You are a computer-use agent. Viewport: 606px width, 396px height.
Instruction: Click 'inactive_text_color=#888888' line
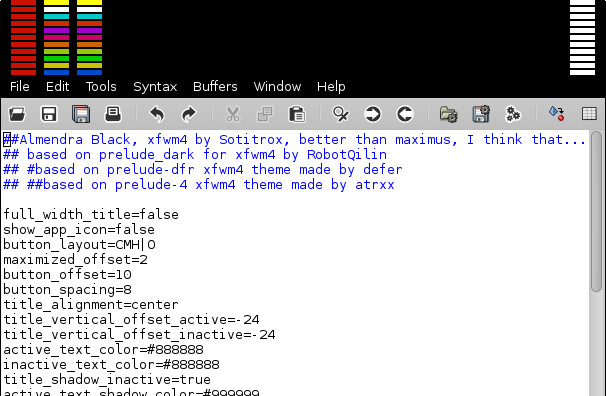111,365
